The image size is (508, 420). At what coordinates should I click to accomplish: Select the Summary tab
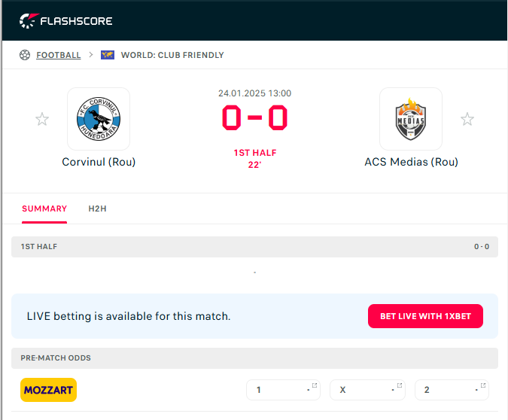44,208
